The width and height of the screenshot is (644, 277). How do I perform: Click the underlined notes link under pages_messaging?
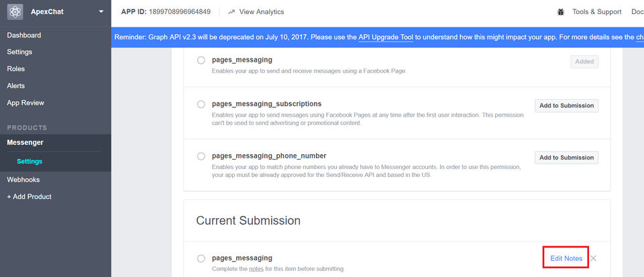pyautogui.click(x=256, y=269)
